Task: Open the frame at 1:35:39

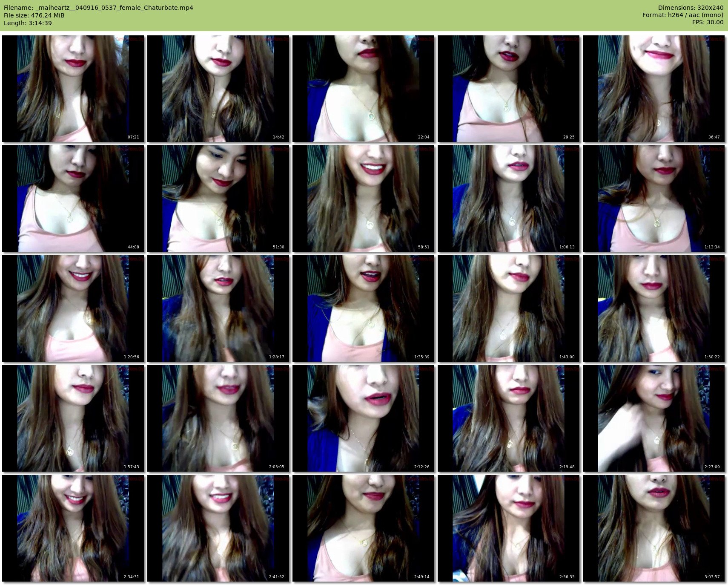Action: click(363, 308)
